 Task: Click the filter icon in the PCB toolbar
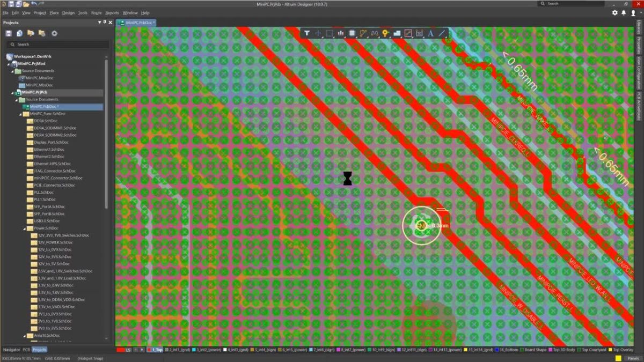pos(308,33)
